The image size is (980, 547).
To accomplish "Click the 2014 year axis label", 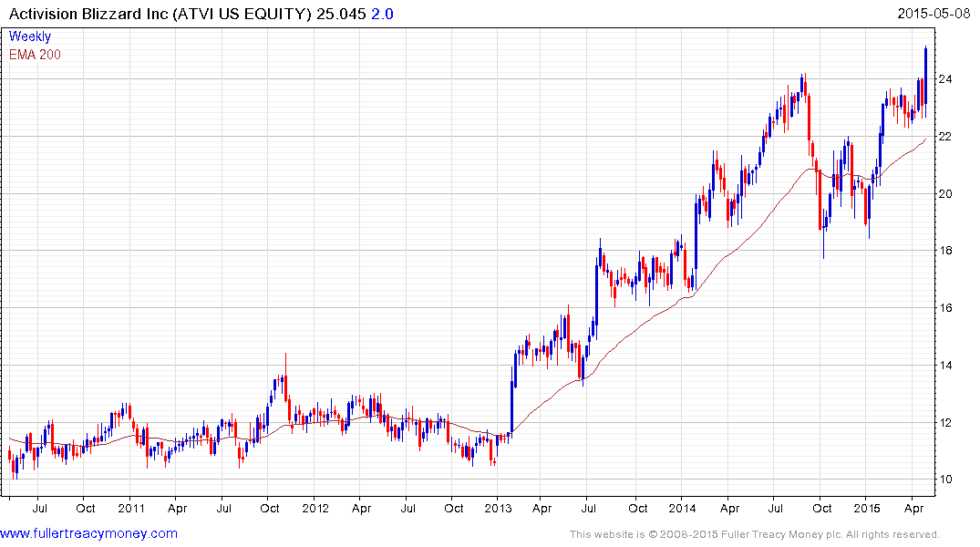I will coord(682,508).
